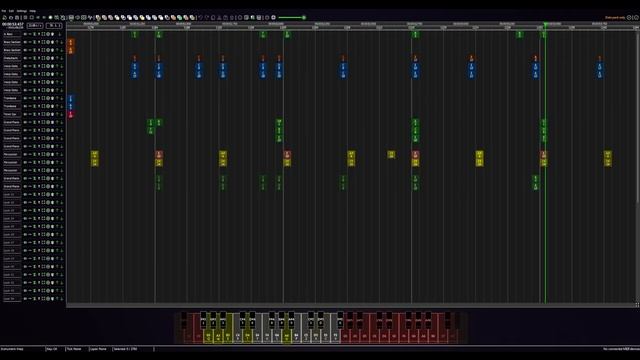Lock the topmost layer
Image resolution: width=640 pixels, height=360 pixels.
click(34, 34)
